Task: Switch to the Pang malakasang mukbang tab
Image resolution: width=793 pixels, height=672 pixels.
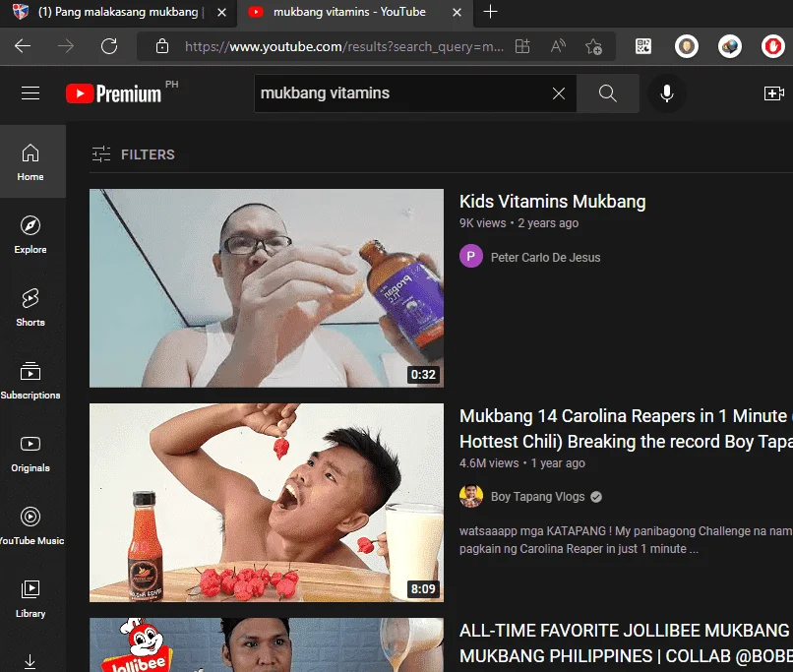Action: (119, 12)
